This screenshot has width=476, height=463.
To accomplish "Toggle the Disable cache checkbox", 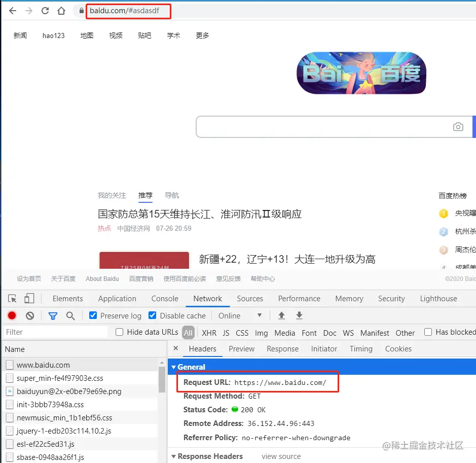I will tap(153, 315).
